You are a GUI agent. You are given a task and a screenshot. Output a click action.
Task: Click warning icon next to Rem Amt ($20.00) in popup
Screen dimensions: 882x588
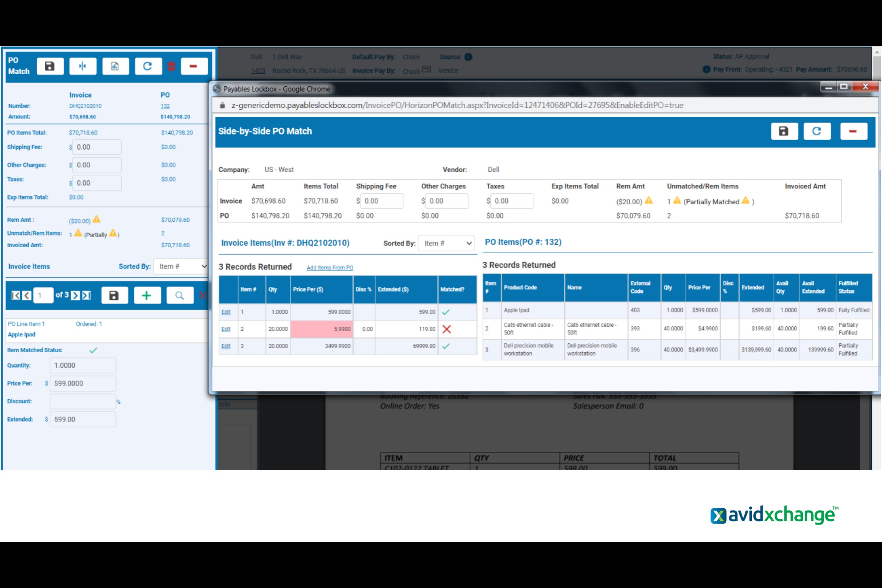pos(649,201)
